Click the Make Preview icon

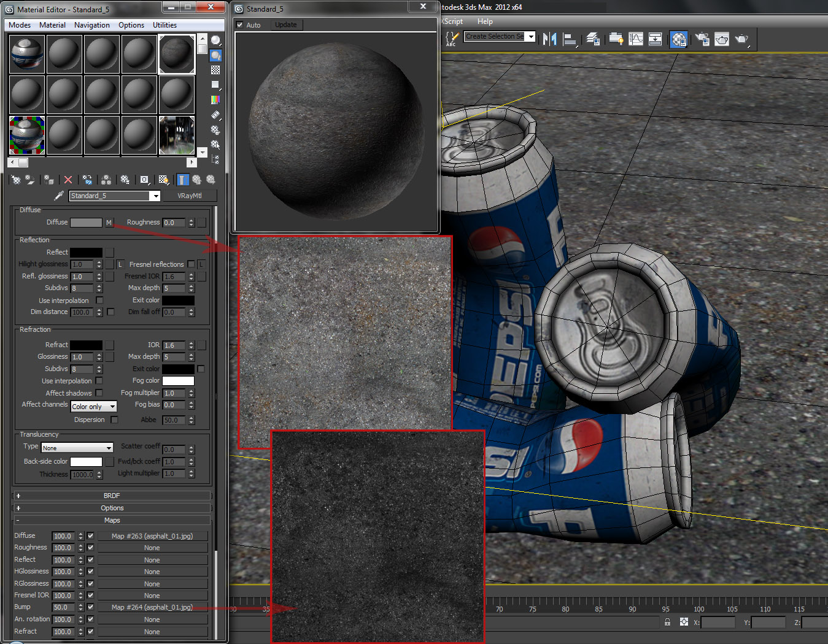tap(215, 115)
